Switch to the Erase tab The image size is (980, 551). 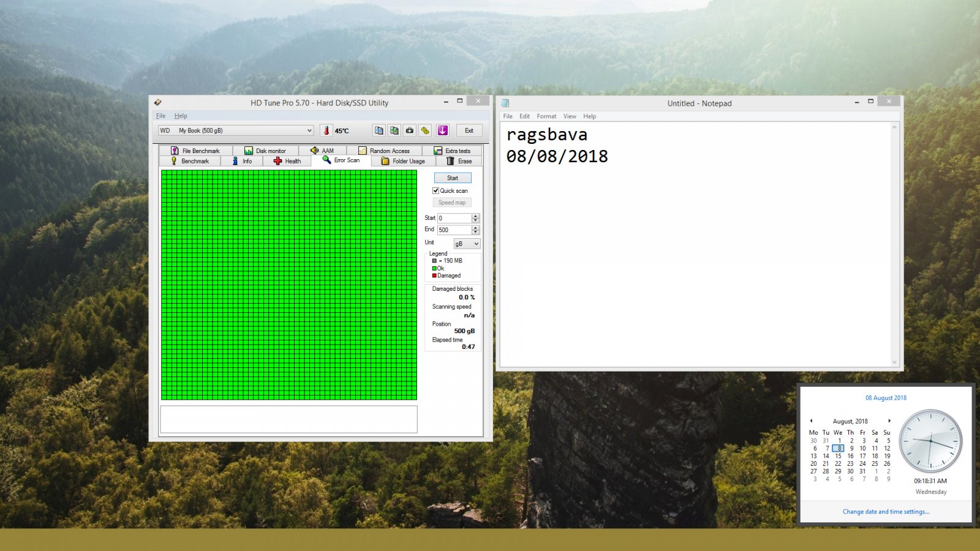point(459,161)
